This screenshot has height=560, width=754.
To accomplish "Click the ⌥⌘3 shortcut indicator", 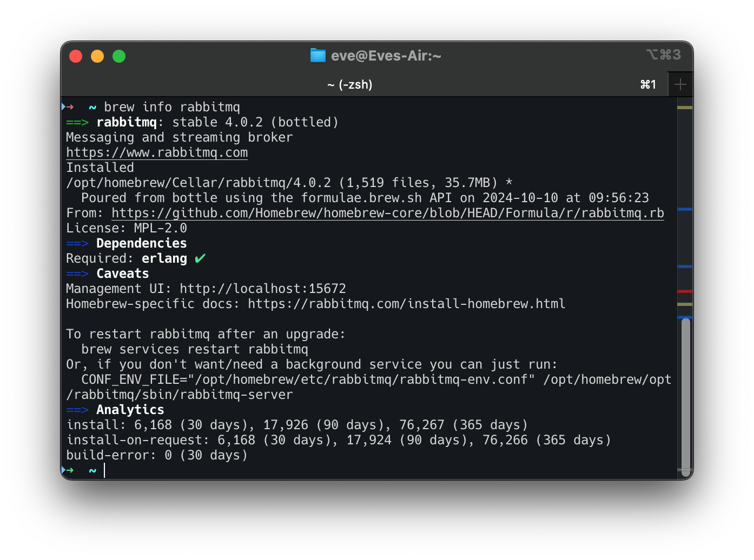I will click(x=664, y=55).
